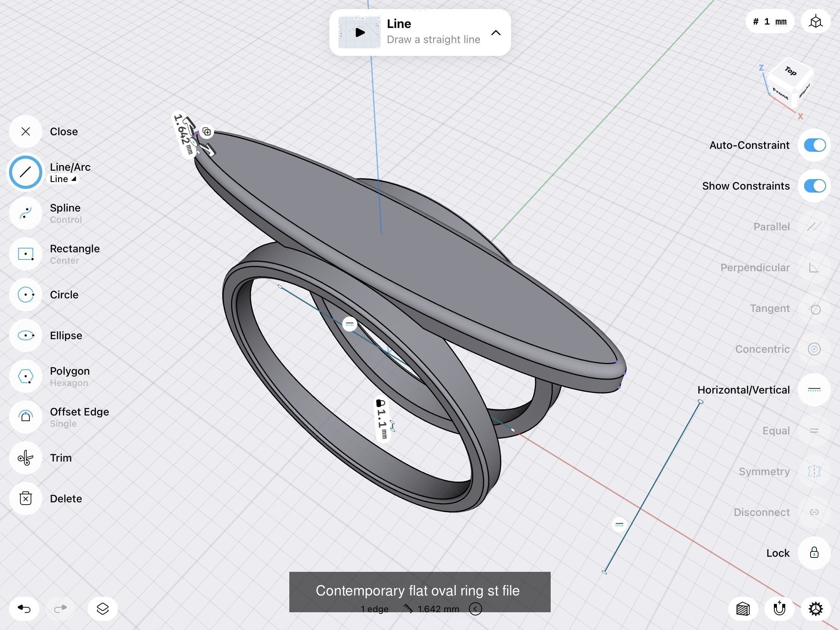Apply the Tangent constraint
The image size is (840, 630).
tap(814, 308)
